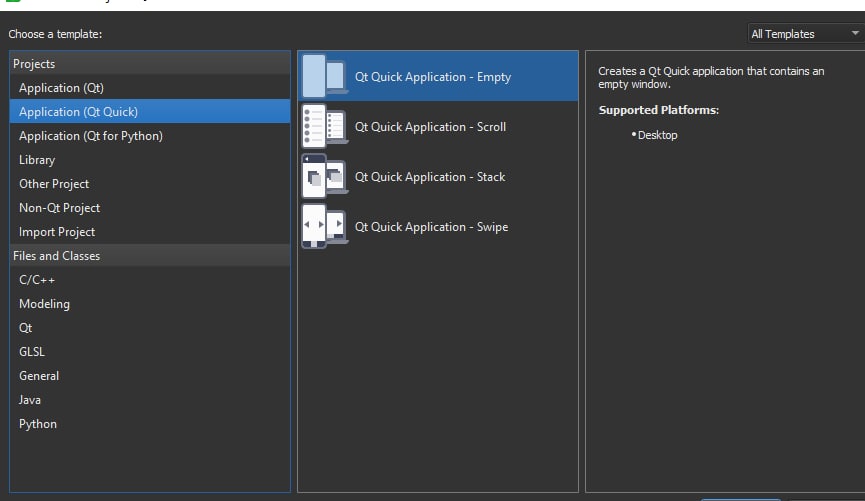Select 'Qt Quick Application - Stack' template text
The height and width of the screenshot is (501, 865).
430,177
